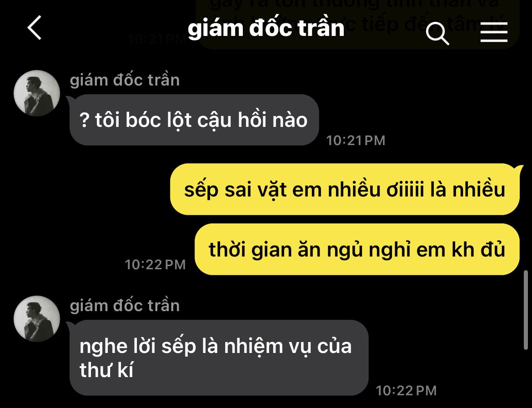Viewport: 532px width, 408px height.
Task: Select message nghe lời sếp là nhiệm vụ
Action: pos(219,358)
